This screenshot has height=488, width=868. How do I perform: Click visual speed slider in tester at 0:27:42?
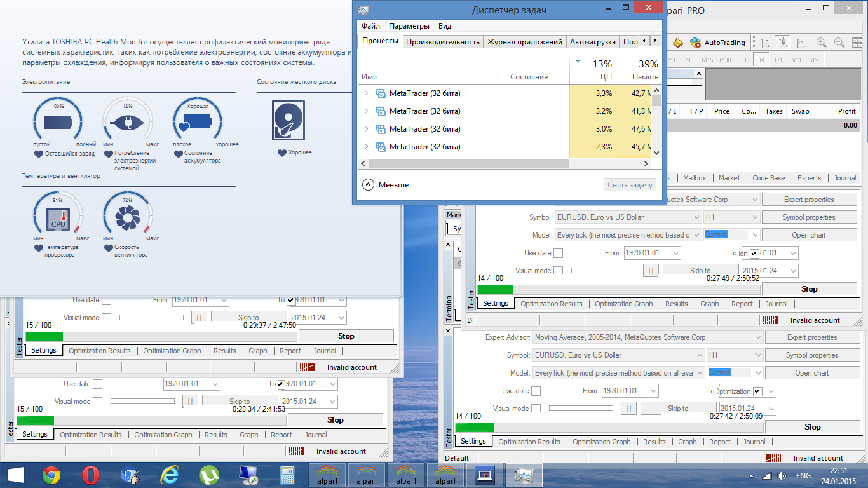tap(581, 408)
